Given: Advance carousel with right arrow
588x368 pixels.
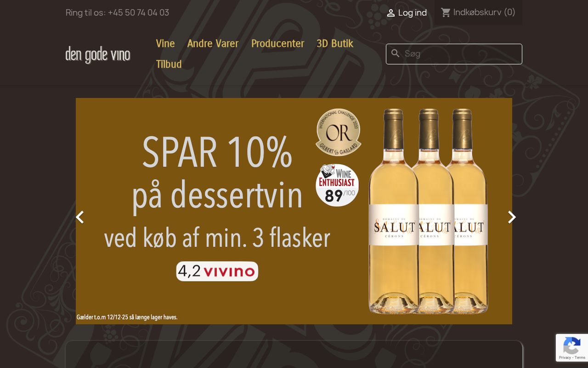Looking at the screenshot, I should click(x=512, y=217).
